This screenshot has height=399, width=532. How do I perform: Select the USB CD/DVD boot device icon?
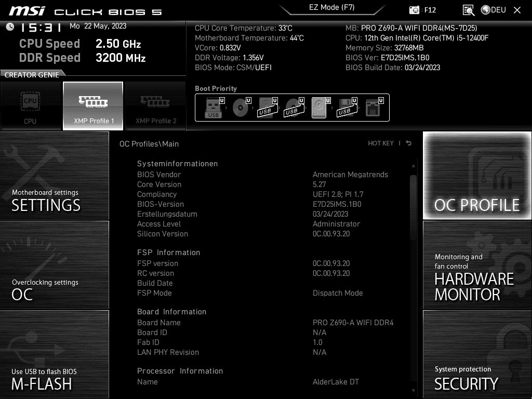[x=294, y=108]
